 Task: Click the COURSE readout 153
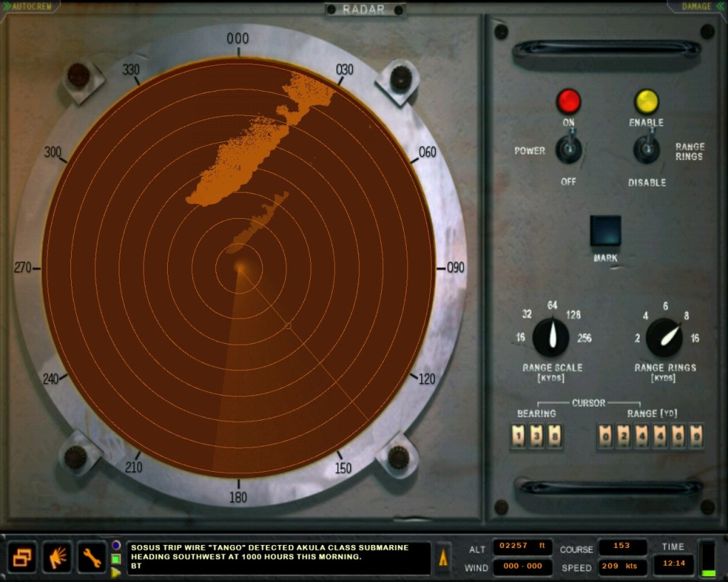pos(621,546)
